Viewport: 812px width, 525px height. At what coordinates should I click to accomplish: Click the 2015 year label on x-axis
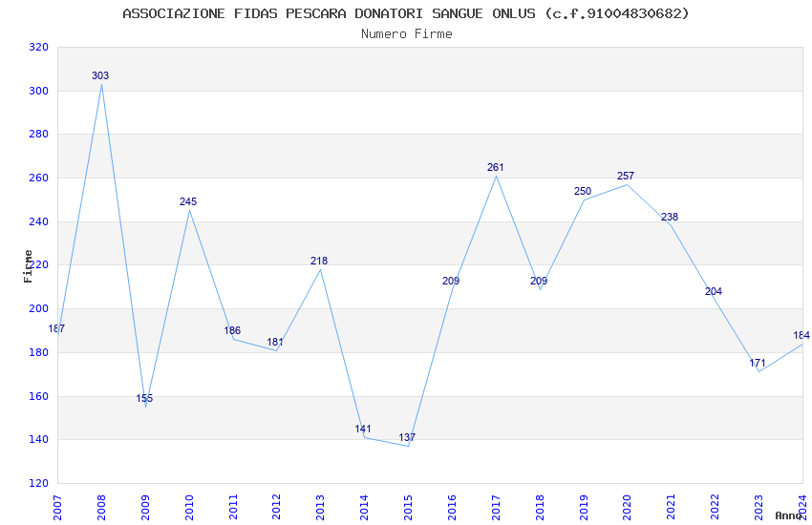408,508
